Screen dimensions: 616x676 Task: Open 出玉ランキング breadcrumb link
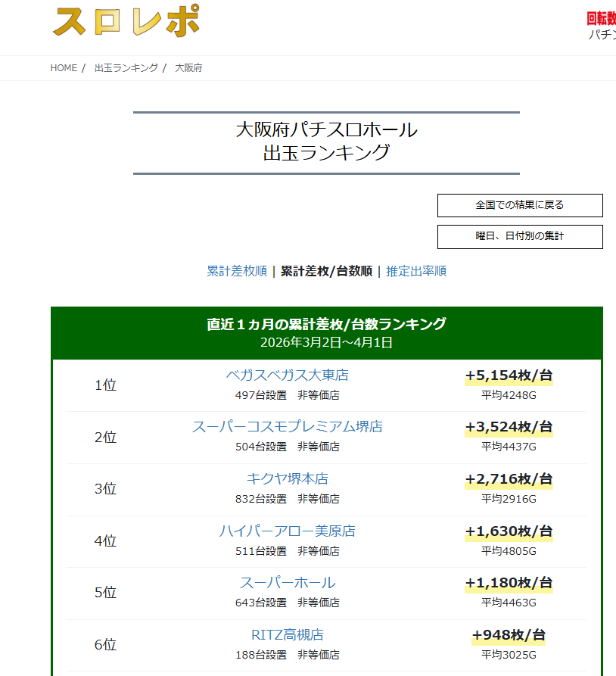[126, 68]
